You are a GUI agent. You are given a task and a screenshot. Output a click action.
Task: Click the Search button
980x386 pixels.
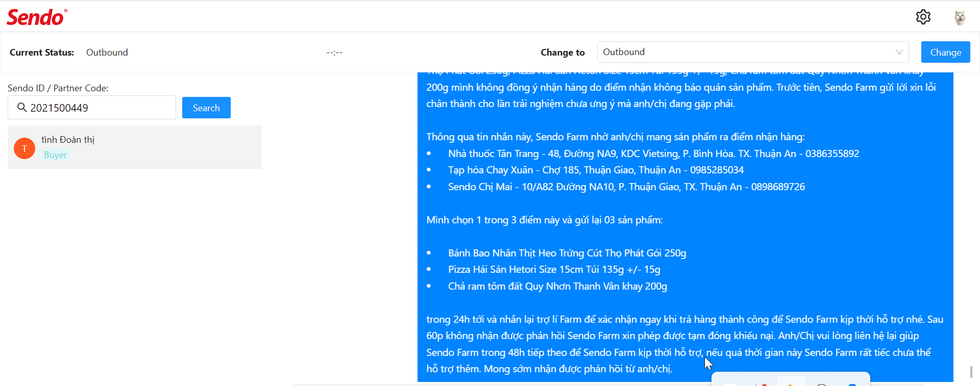pyautogui.click(x=206, y=108)
